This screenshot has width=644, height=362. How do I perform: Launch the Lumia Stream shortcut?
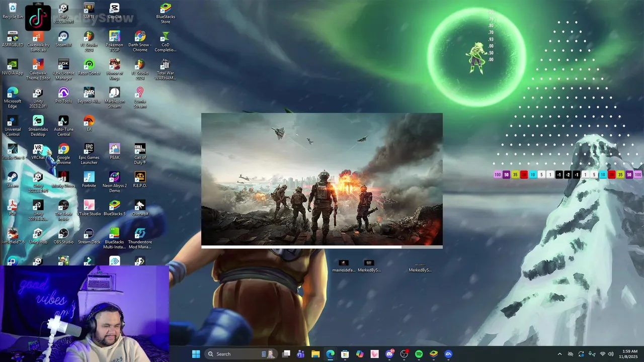pos(140,98)
